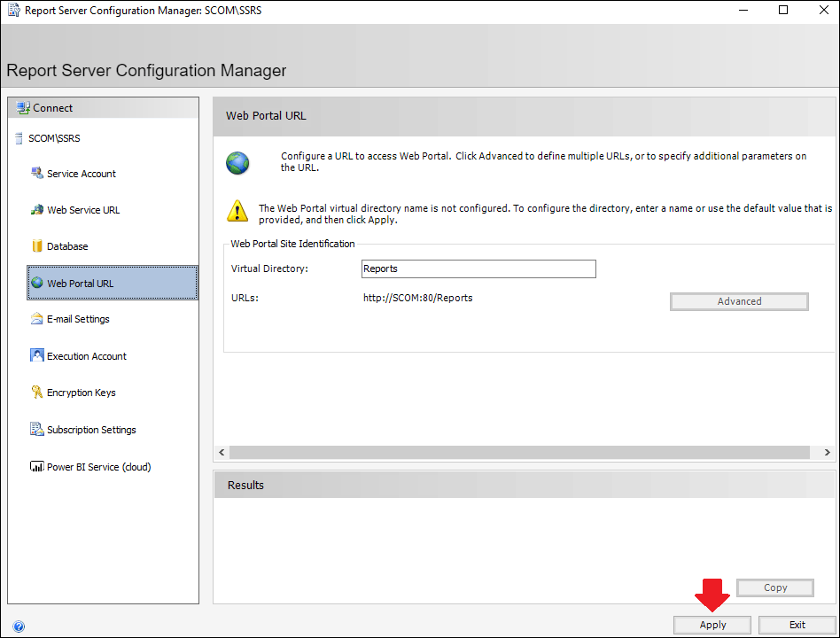The image size is (840, 638).
Task: Click the Web Portal Site Identification heading
Action: (x=292, y=244)
